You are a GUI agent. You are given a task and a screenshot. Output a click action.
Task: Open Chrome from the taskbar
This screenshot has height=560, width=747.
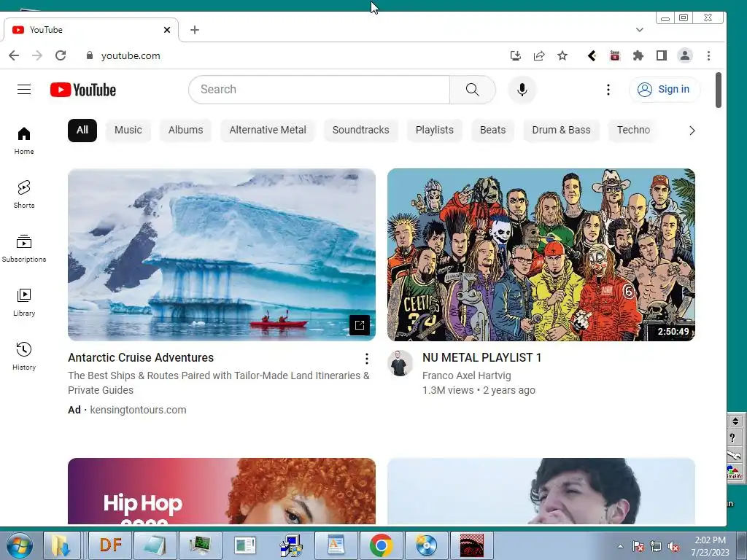point(381,545)
